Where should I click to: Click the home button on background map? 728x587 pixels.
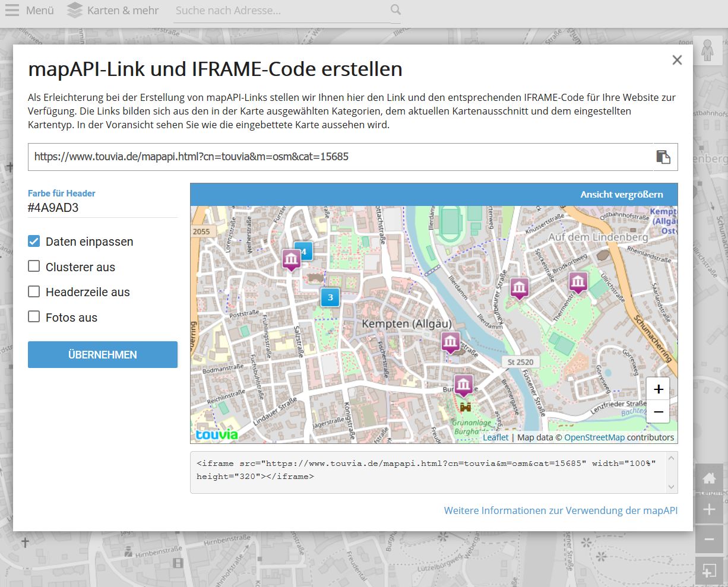pyautogui.click(x=709, y=478)
